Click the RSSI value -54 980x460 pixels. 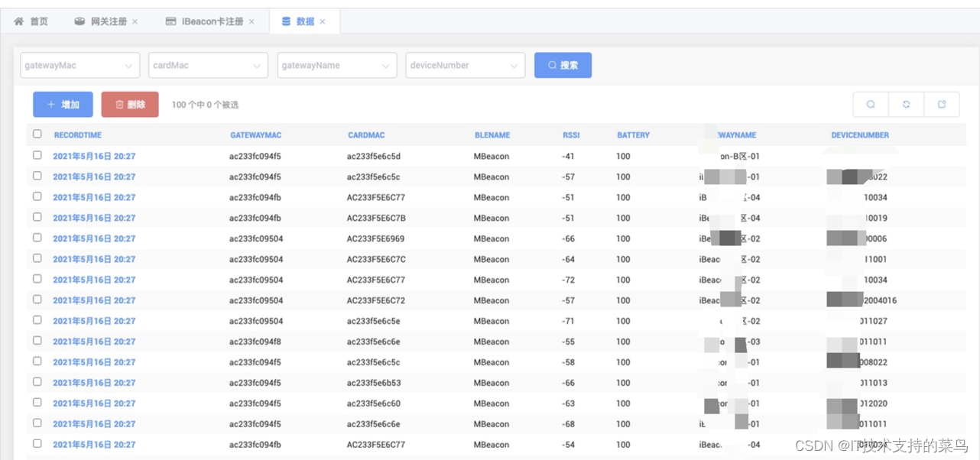(568, 445)
